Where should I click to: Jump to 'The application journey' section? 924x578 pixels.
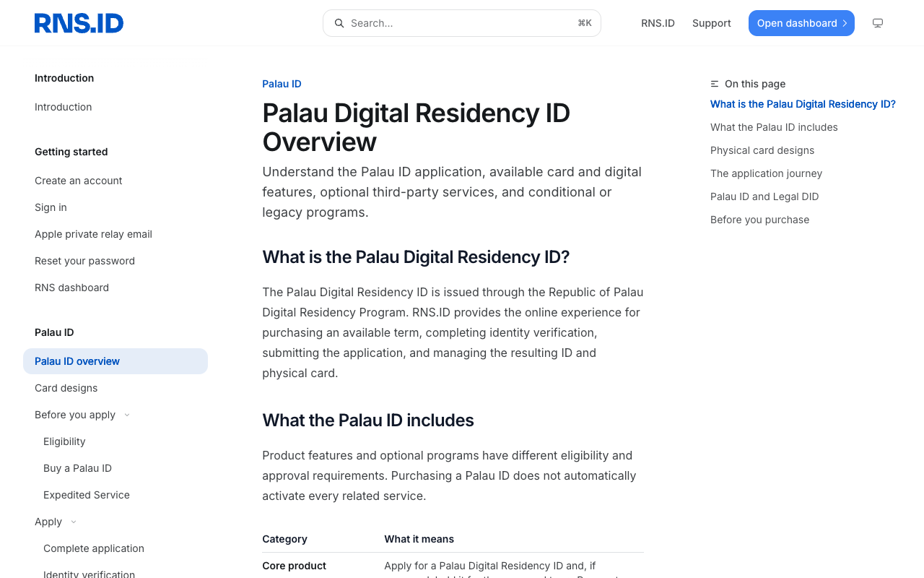(766, 173)
